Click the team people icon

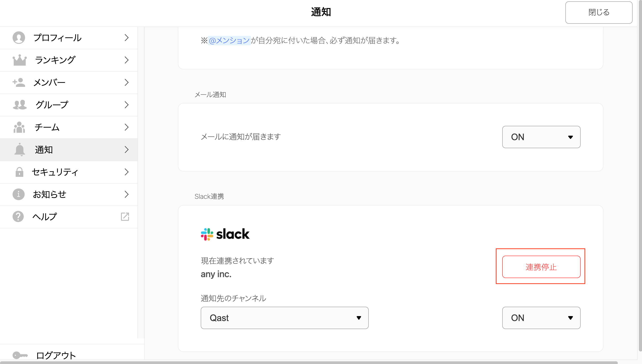pyautogui.click(x=19, y=127)
